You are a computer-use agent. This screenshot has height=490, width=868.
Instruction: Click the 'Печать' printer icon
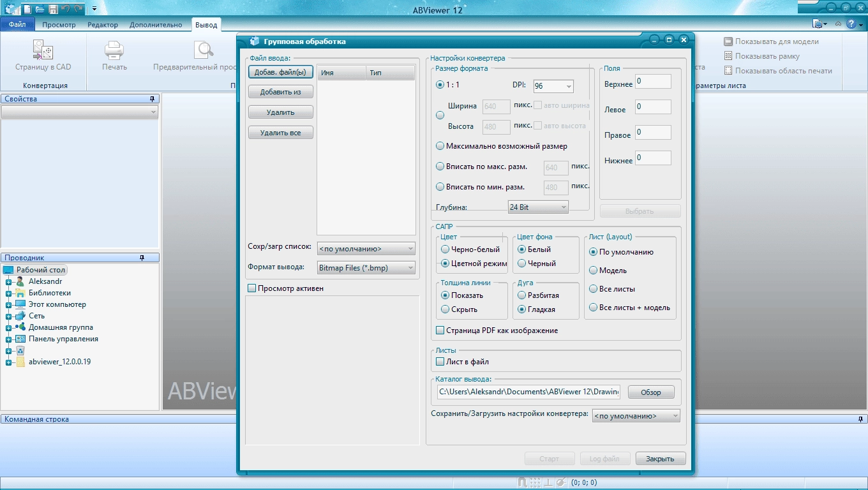114,50
